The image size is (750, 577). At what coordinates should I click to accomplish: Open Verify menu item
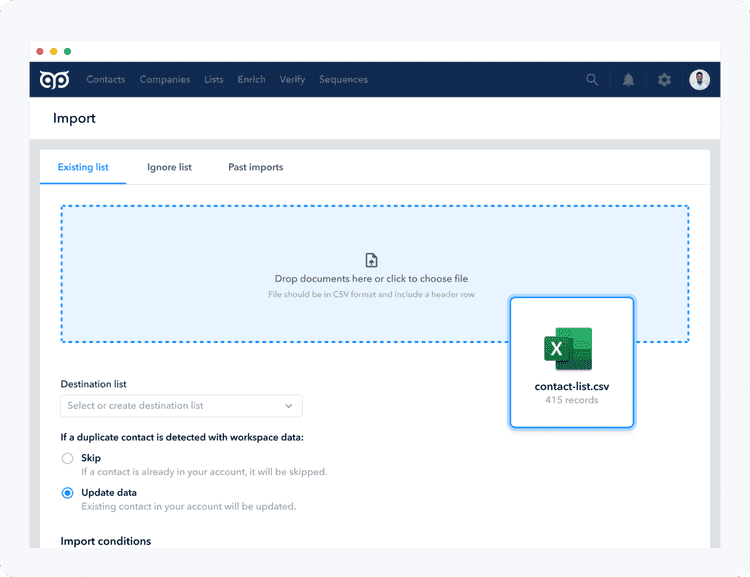coord(292,79)
